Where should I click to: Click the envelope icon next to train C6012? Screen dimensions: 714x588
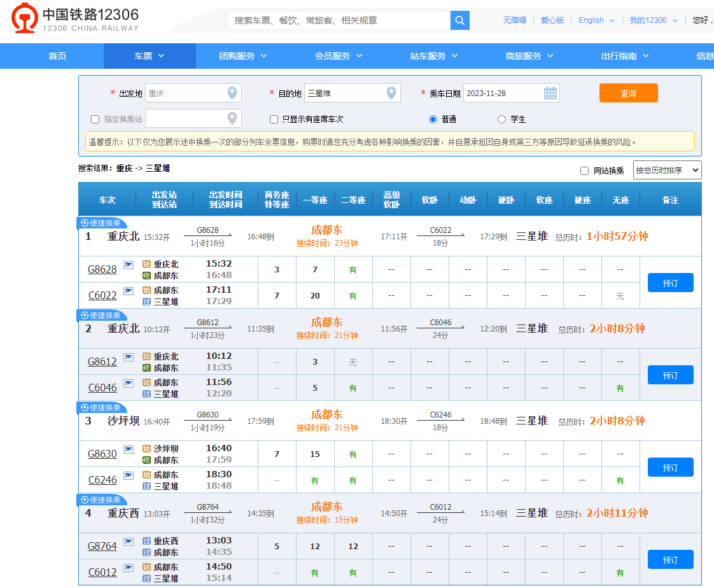(x=129, y=567)
